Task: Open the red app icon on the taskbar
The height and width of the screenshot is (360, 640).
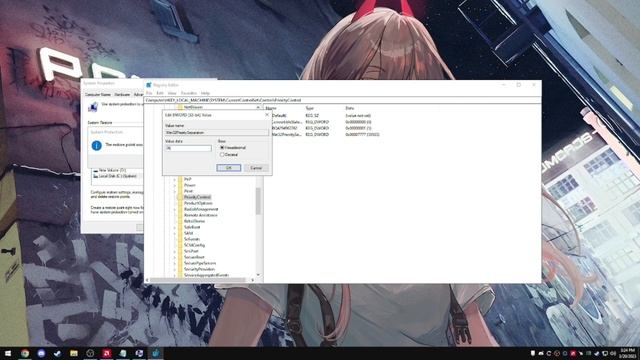Action: point(107,353)
